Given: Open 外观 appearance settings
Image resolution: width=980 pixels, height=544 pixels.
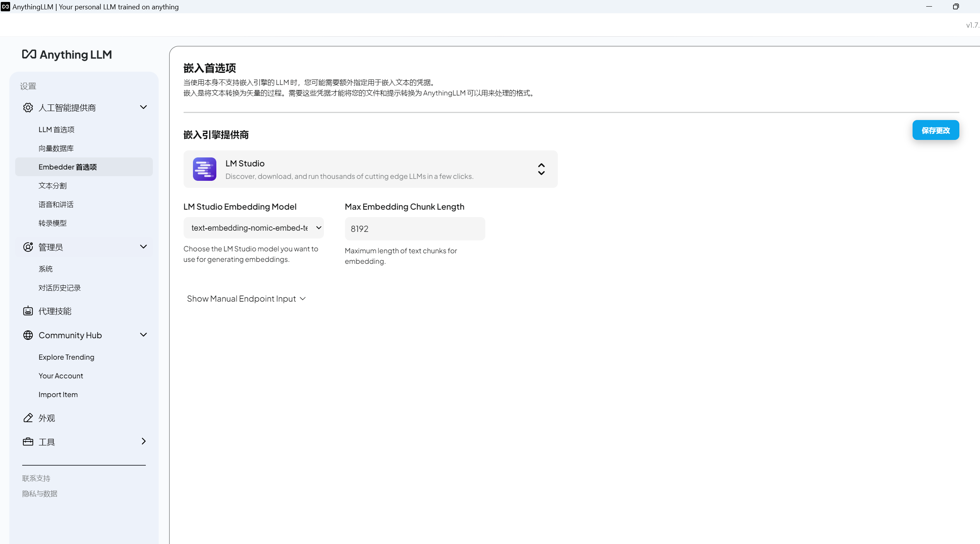Looking at the screenshot, I should click(47, 418).
